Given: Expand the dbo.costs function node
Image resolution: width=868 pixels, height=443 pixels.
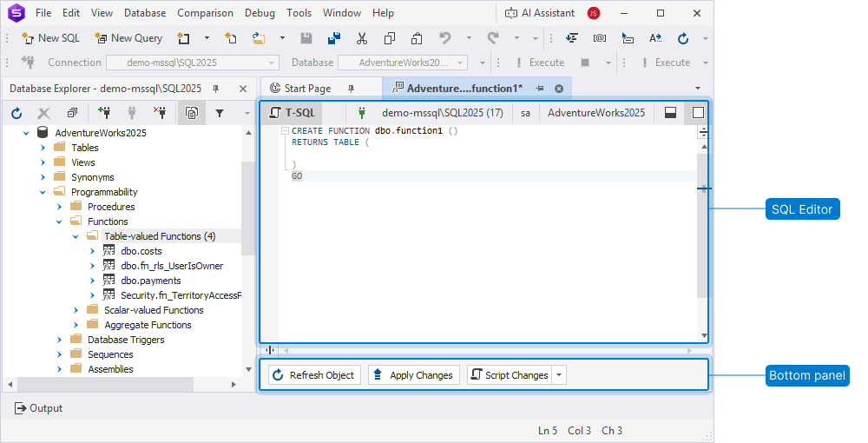Looking at the screenshot, I should tap(93, 251).
